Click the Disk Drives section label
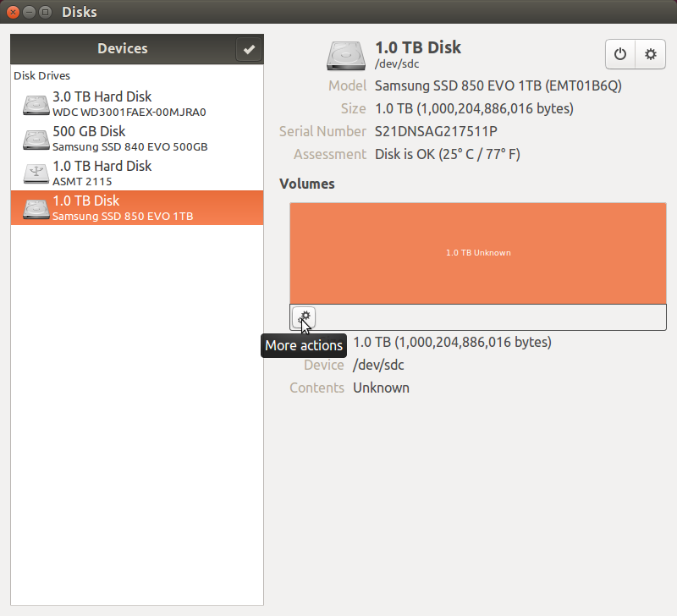Image resolution: width=677 pixels, height=616 pixels. (41, 75)
